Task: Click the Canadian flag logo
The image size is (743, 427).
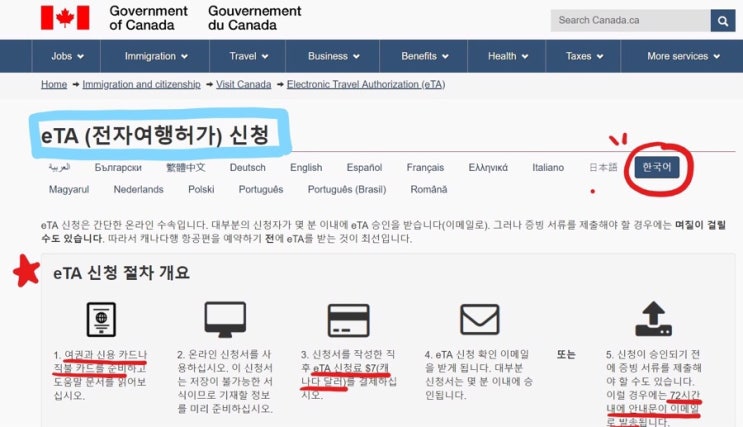Action: [x=65, y=18]
